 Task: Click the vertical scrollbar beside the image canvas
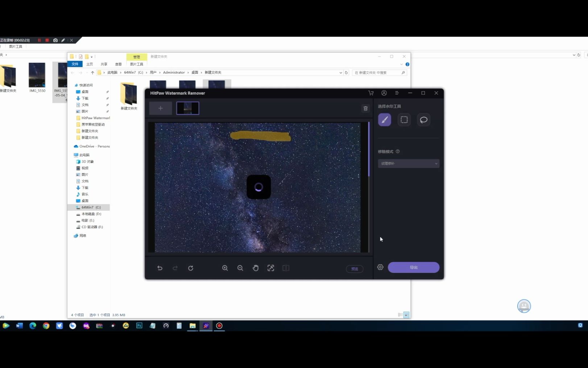tap(369, 150)
